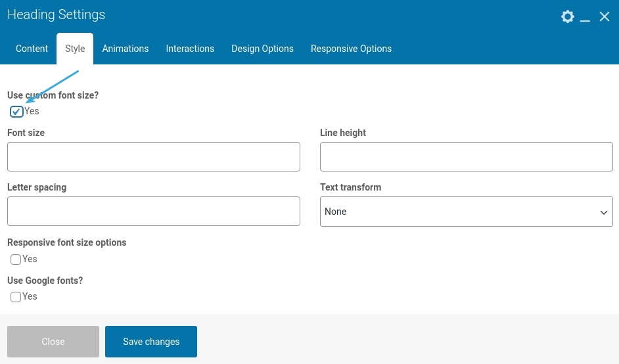
Task: Click the gray Close button
Action: point(53,342)
